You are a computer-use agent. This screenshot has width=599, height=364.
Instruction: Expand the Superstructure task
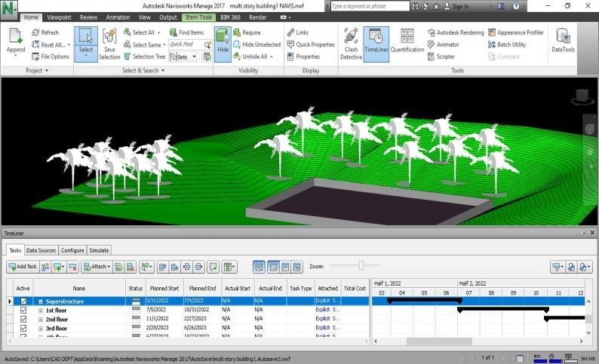[41, 301]
